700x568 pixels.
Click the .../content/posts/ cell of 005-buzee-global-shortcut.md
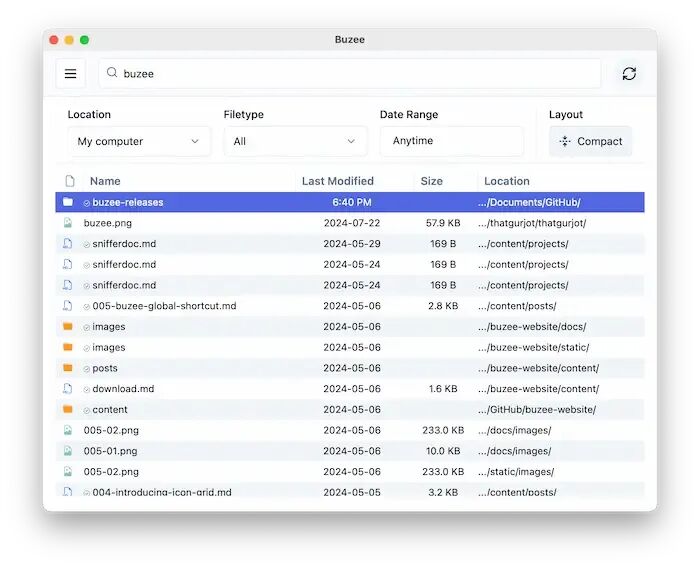pos(517,306)
